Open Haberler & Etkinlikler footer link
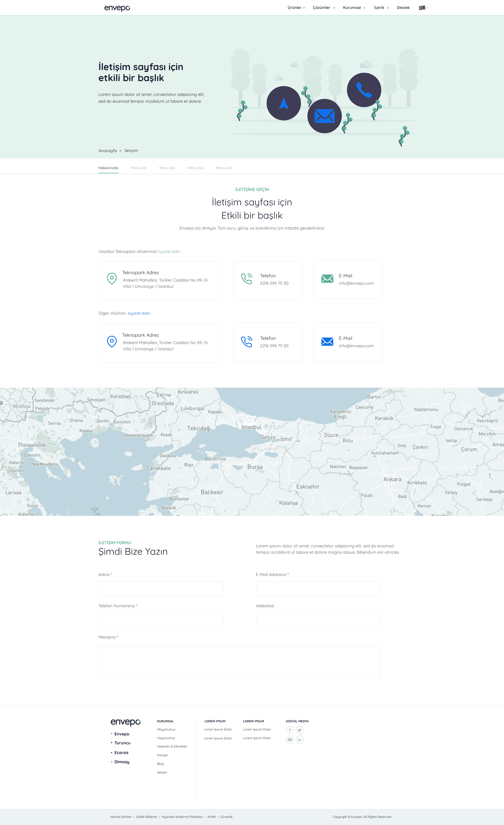 tap(172, 747)
